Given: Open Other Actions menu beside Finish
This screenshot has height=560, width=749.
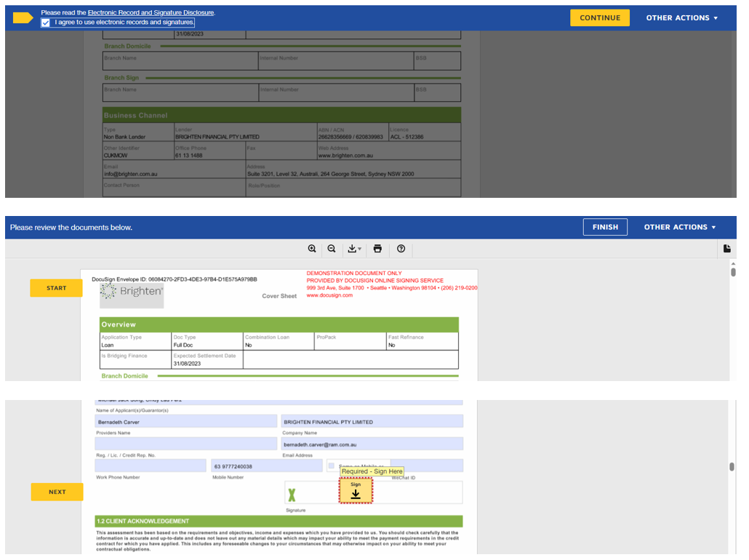Looking at the screenshot, I should coord(679,227).
